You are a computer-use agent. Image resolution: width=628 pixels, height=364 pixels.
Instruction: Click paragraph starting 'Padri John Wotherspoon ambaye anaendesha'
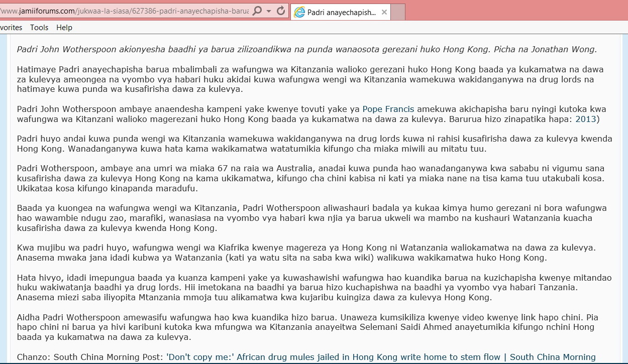pyautogui.click(x=311, y=114)
